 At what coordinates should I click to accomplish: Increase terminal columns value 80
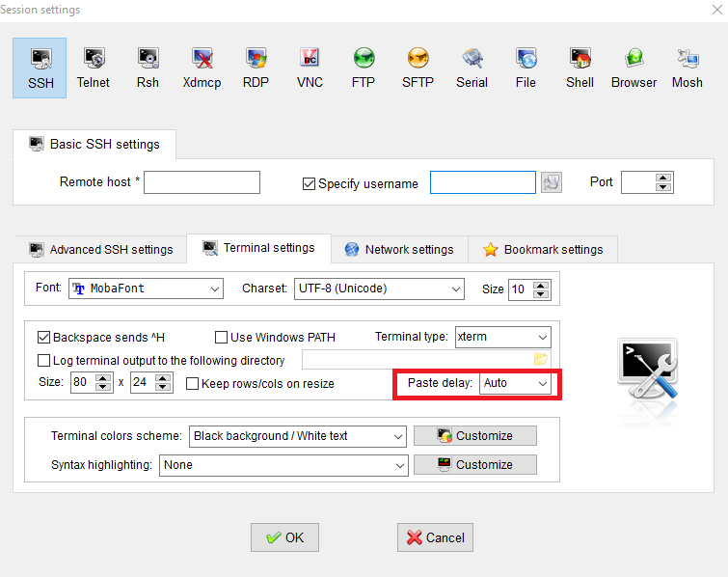(103, 378)
